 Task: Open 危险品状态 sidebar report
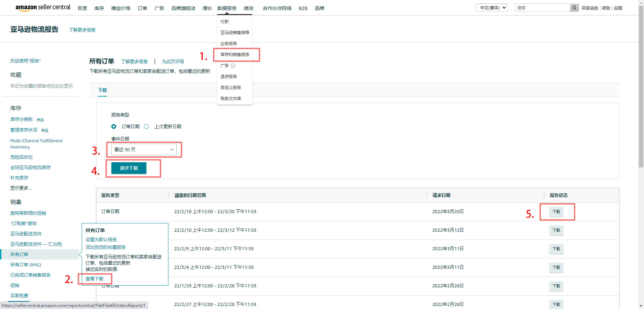tap(21, 157)
